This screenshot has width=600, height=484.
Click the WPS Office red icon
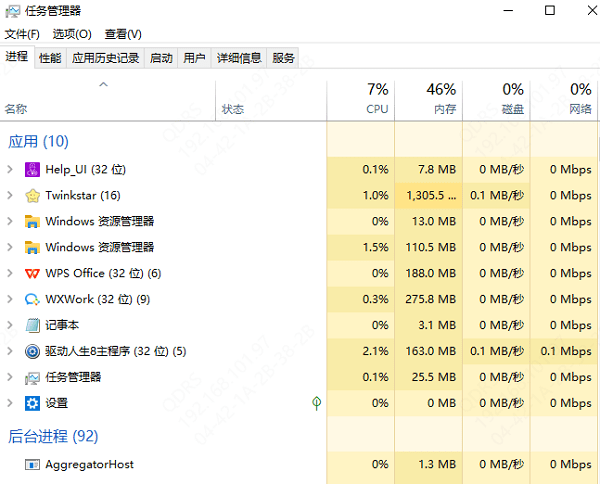click(32, 273)
